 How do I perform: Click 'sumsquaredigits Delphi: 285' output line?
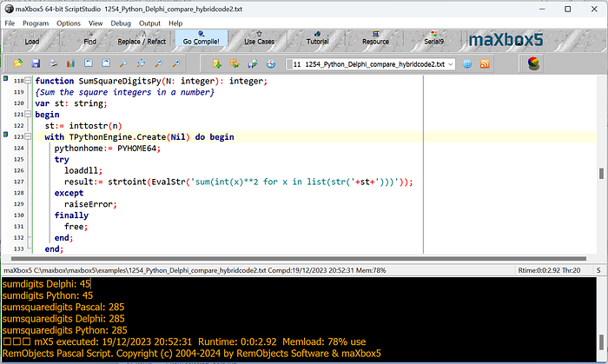click(x=63, y=319)
